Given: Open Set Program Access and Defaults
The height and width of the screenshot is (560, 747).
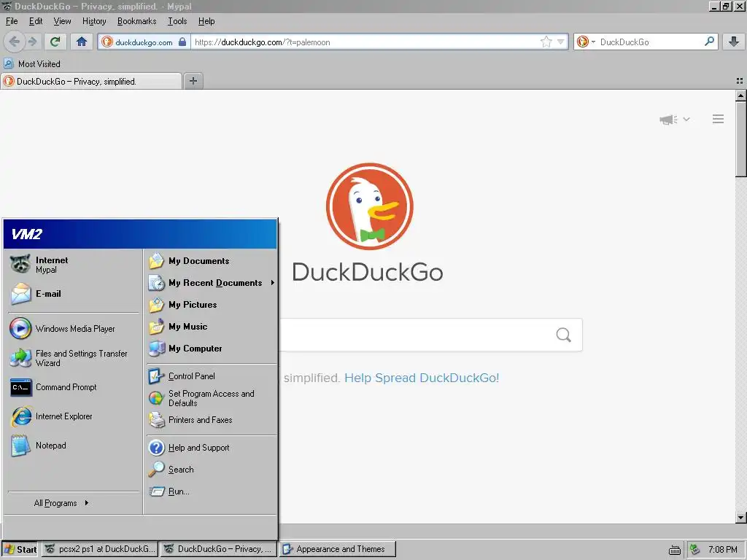Looking at the screenshot, I should click(212, 398).
